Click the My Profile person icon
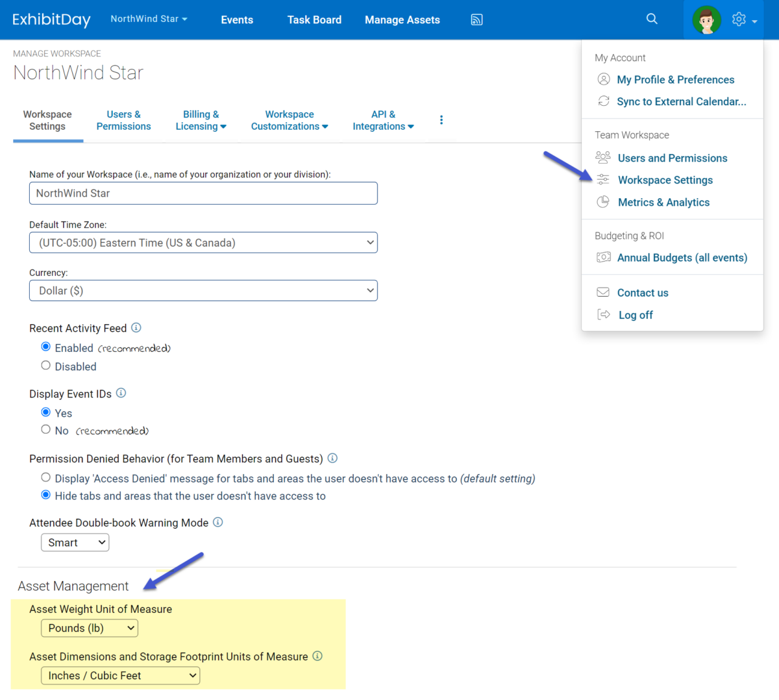The height and width of the screenshot is (700, 779). pos(604,79)
